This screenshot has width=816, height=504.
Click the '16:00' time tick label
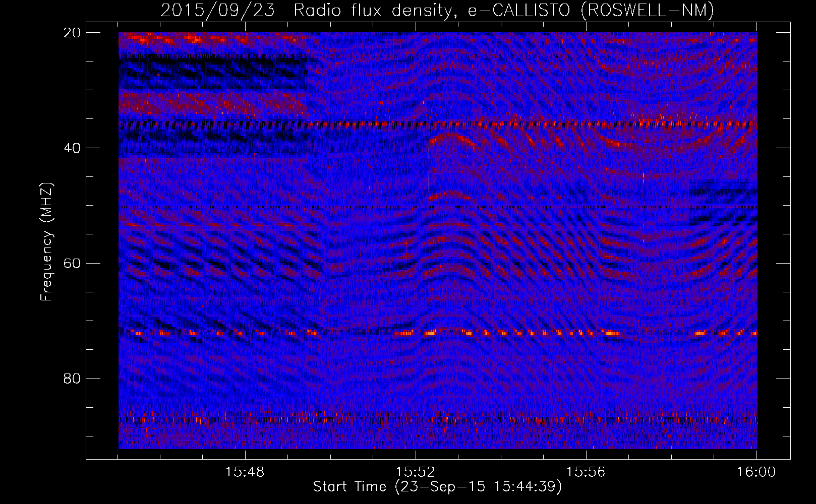(756, 472)
